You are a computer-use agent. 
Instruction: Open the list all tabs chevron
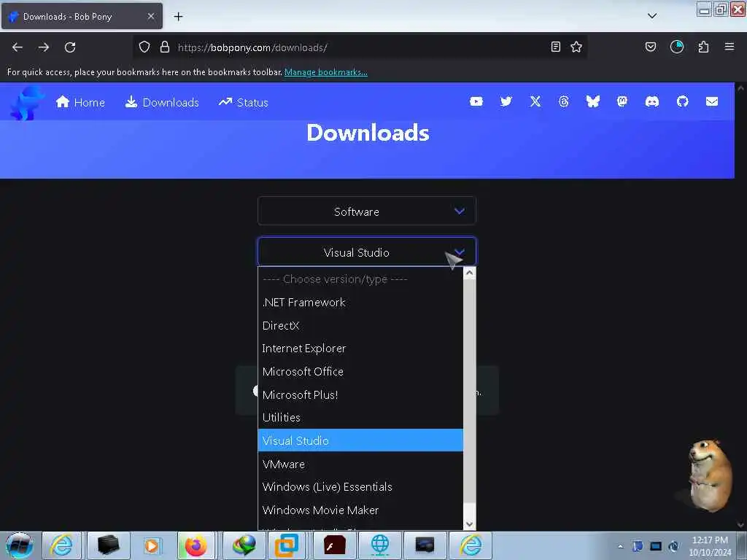click(652, 16)
